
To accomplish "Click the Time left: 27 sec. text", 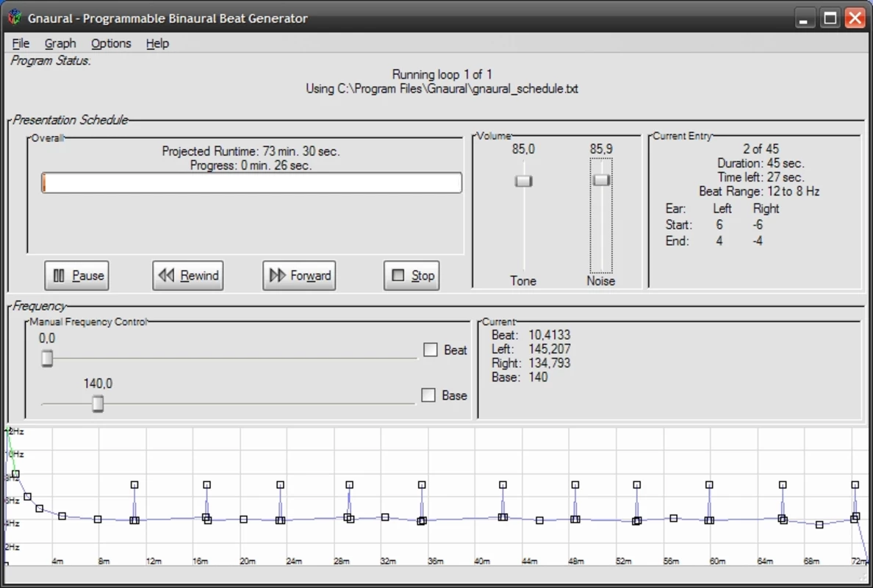I will click(761, 178).
